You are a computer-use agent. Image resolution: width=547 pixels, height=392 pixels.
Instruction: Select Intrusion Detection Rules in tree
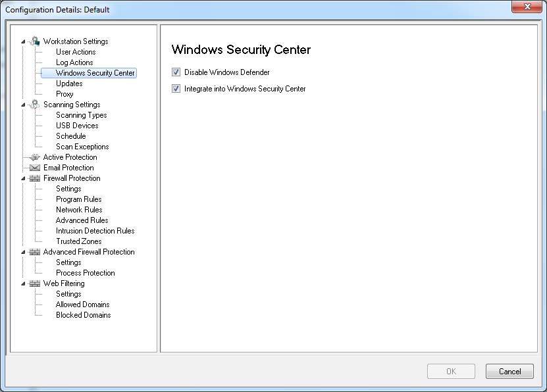click(95, 231)
